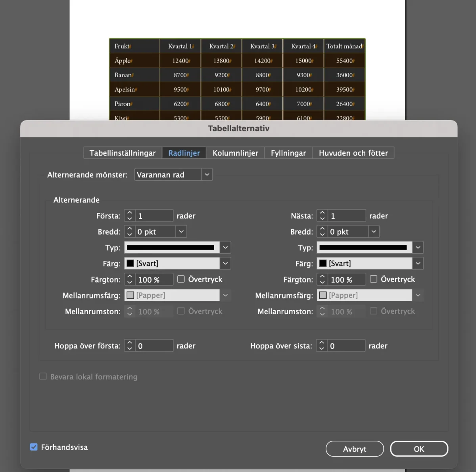Open the Alternerande mönster dropdown
Screen dimensions: 476x472
(x=207, y=175)
